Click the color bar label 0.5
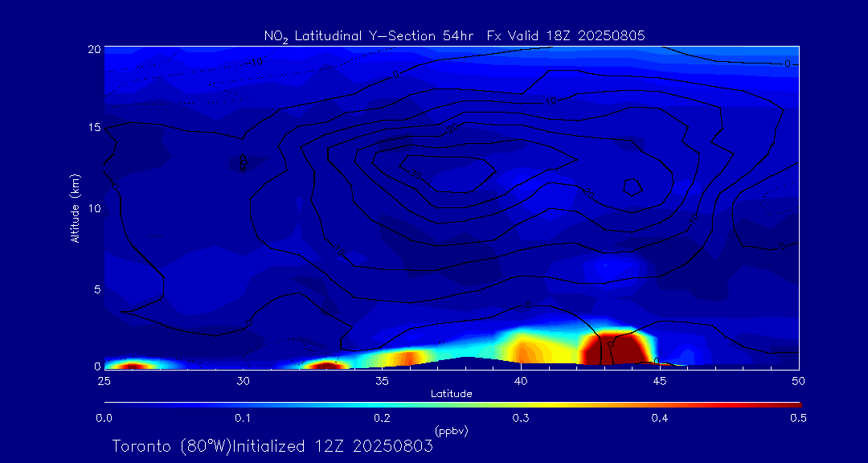 (798, 418)
